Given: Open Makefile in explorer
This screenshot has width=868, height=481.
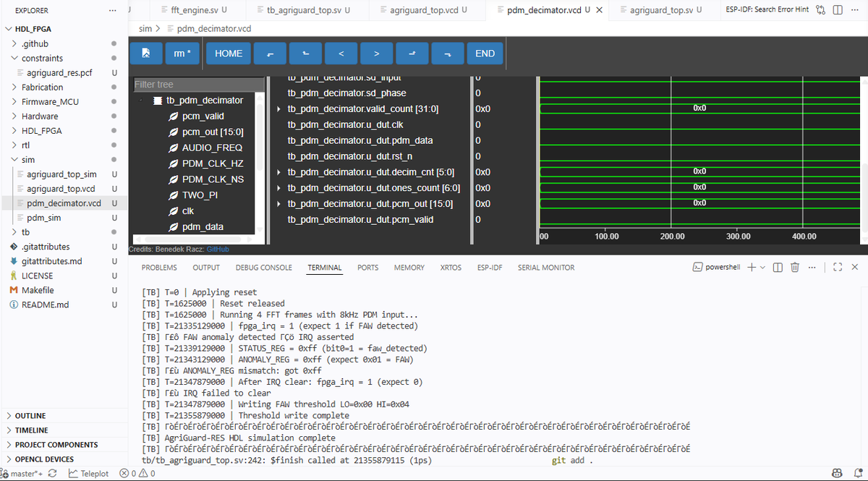Looking at the screenshot, I should click(64, 290).
